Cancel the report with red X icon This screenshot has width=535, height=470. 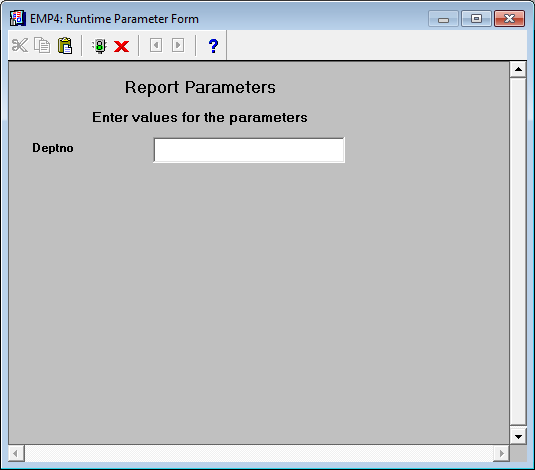121,46
